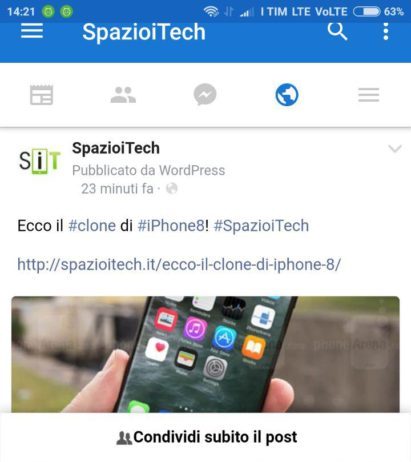Tap the 23 minuti fa timestamp
The width and height of the screenshot is (411, 462).
117,189
